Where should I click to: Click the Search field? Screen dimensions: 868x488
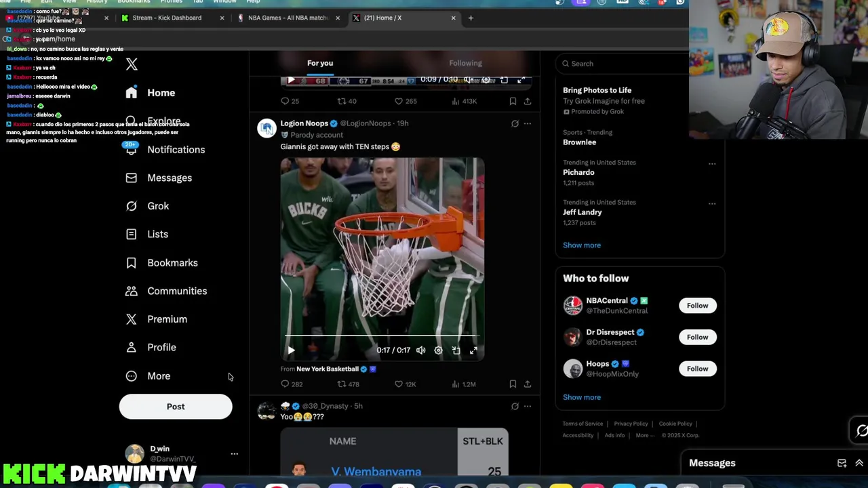pos(624,64)
